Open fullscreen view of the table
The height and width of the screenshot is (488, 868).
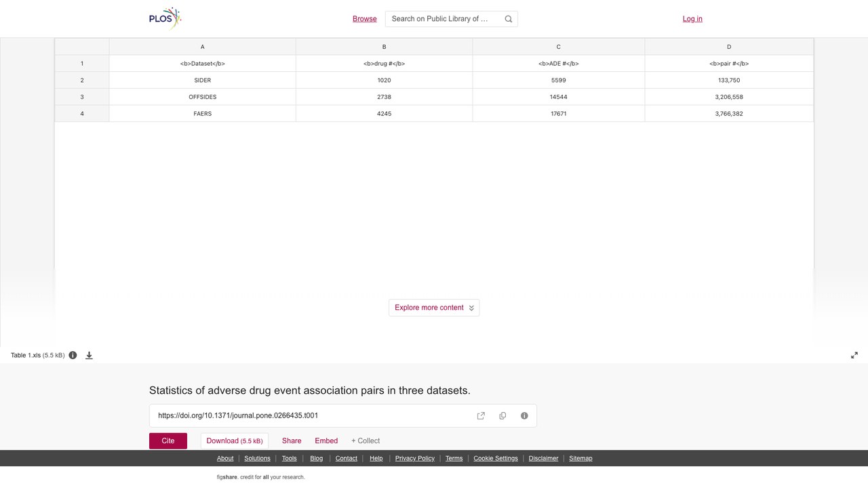pos(854,355)
